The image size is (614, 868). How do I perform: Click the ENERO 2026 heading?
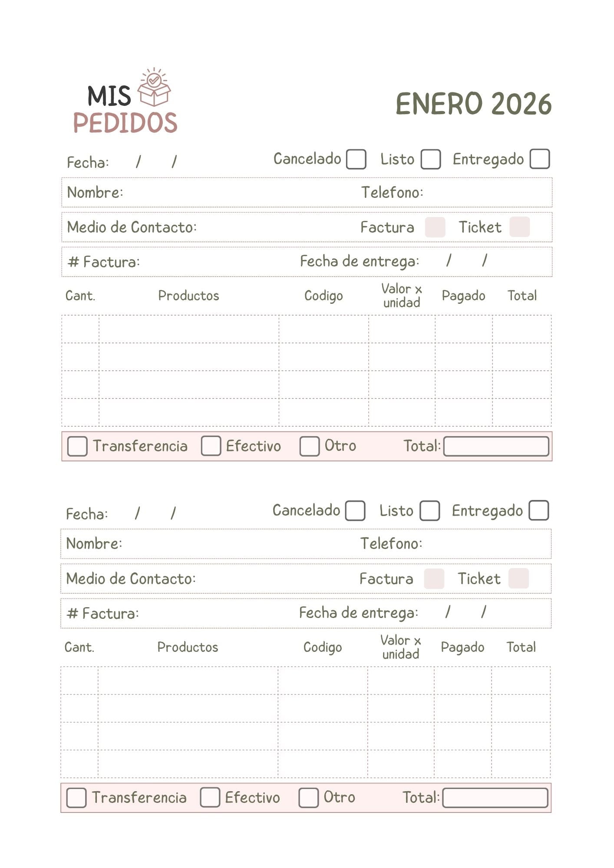[474, 104]
